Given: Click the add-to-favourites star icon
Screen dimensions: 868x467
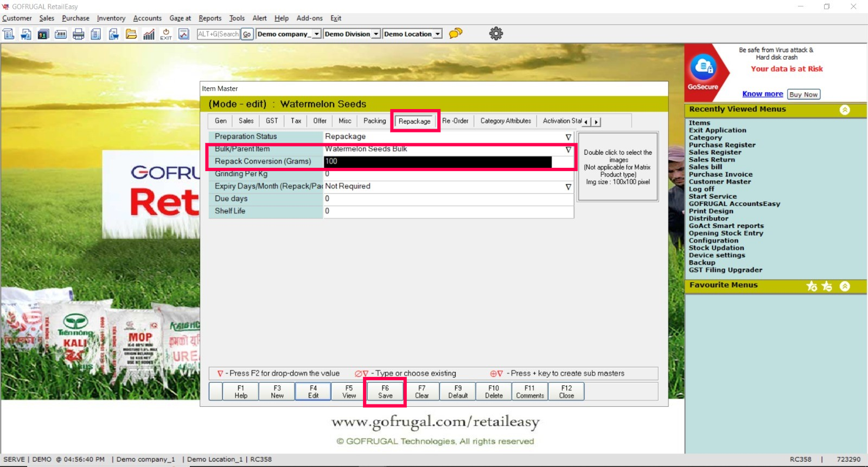Looking at the screenshot, I should tap(812, 286).
